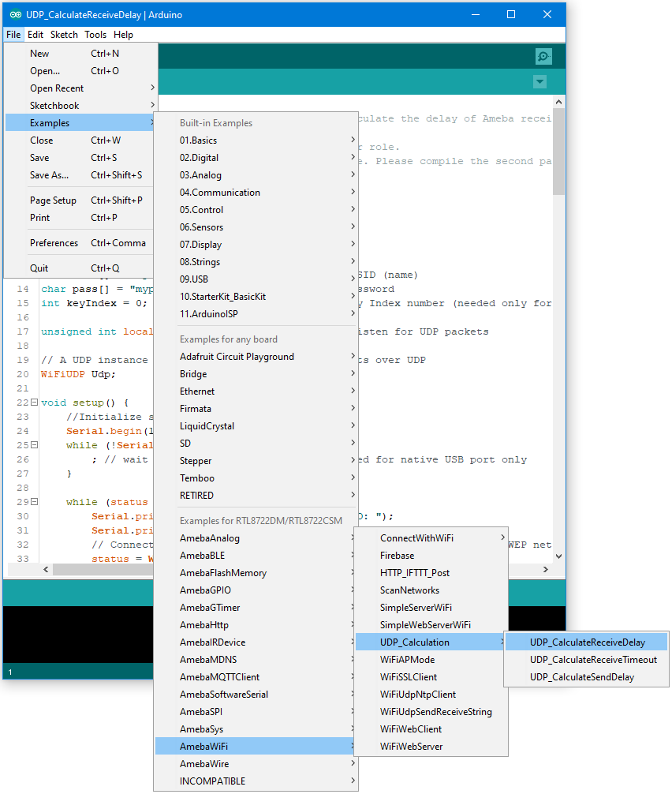
Task: Expand Open Recent submenu
Action: [80, 88]
